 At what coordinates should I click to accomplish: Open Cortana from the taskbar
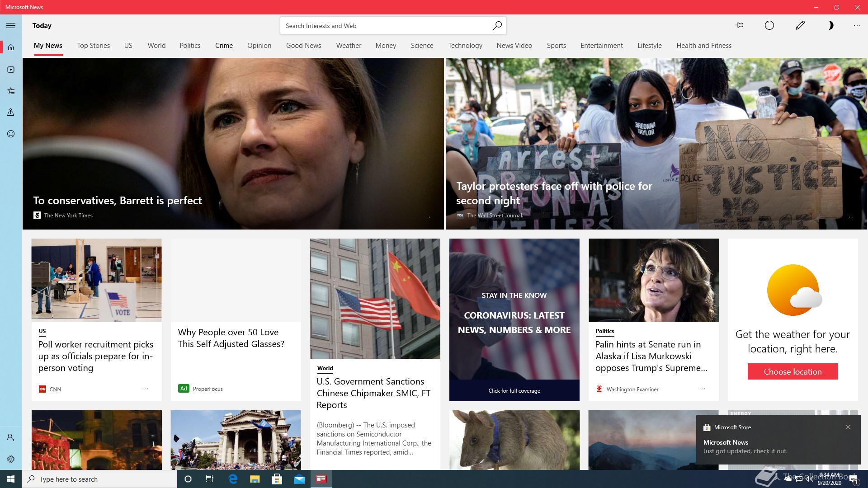(x=188, y=479)
